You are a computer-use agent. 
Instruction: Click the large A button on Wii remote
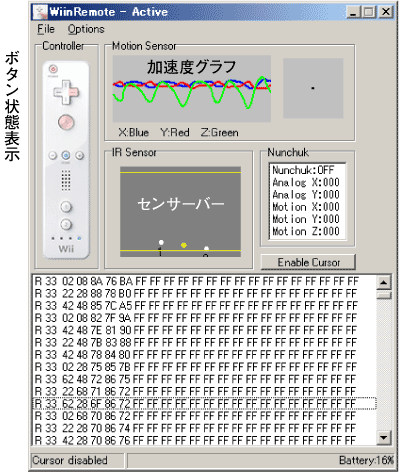(66, 122)
